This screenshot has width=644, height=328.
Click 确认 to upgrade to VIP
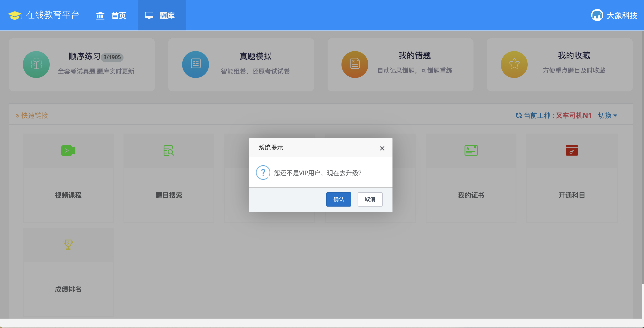[x=339, y=199]
